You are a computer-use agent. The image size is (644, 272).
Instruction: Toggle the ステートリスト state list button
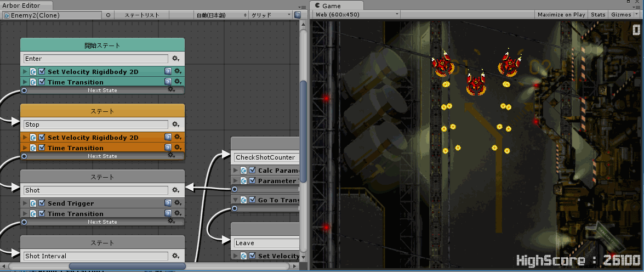[x=141, y=15]
